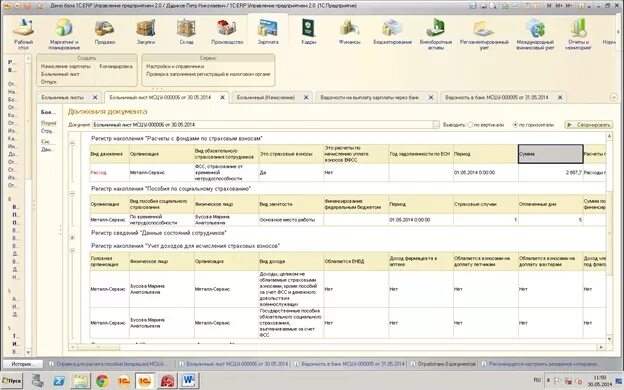
Task: Open the file explorer taskbar icon
Action: click(80, 380)
